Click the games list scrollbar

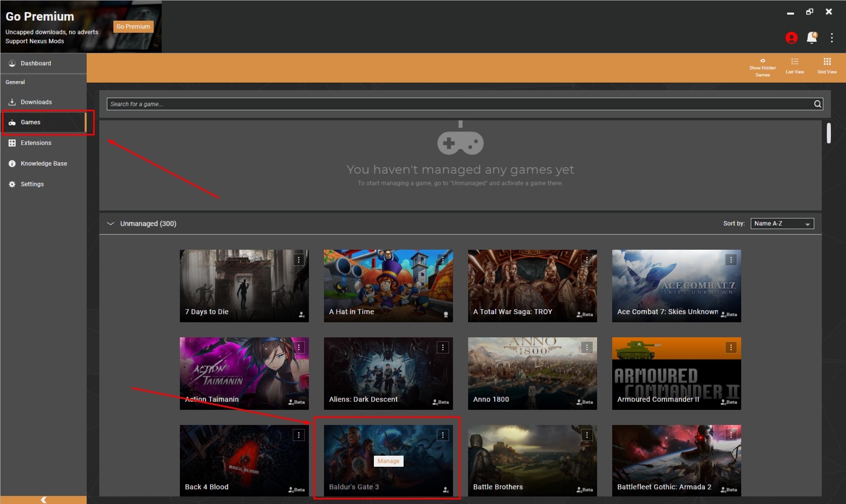pos(828,133)
